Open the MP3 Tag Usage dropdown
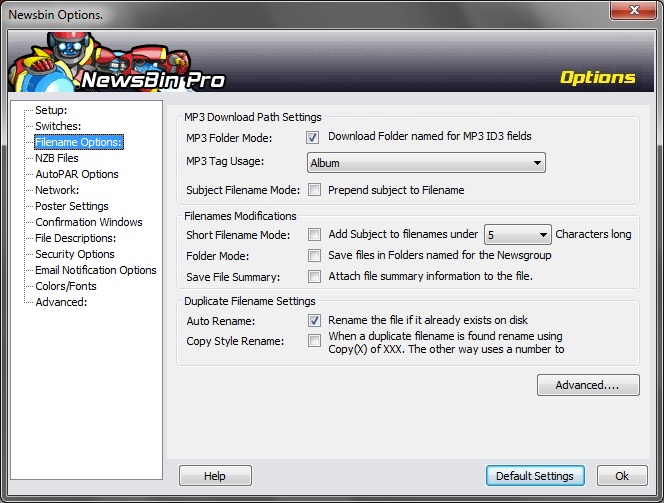Viewport: 664px width, 503px height. point(426,163)
